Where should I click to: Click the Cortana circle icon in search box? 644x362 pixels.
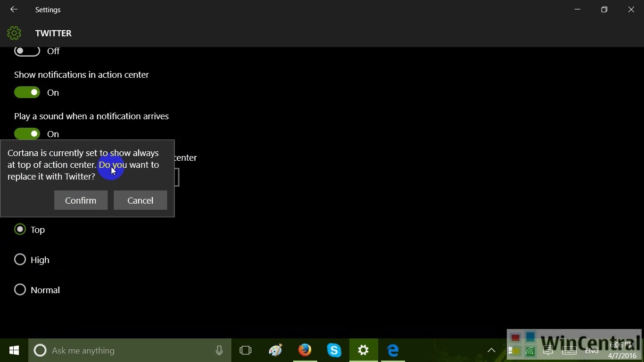[40, 350]
